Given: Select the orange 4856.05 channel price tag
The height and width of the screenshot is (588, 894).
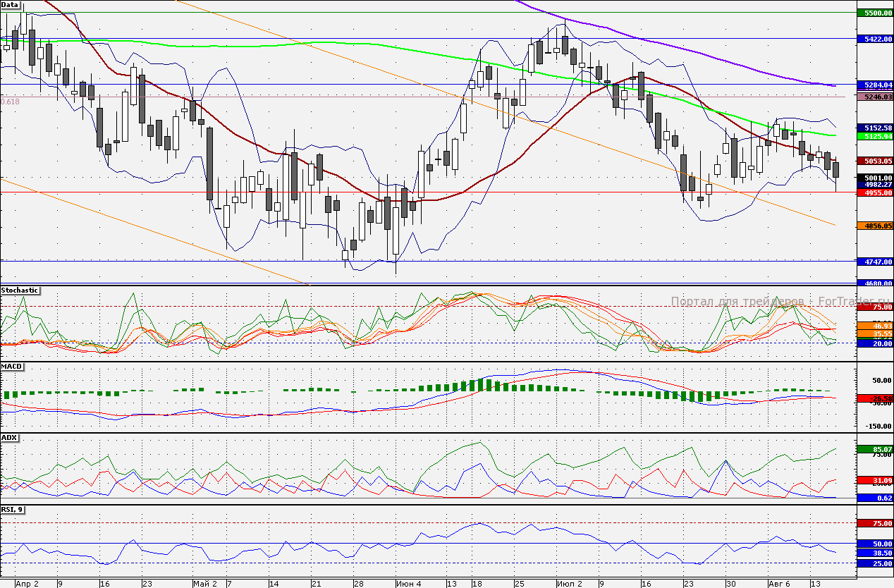Looking at the screenshot, I should tap(874, 226).
